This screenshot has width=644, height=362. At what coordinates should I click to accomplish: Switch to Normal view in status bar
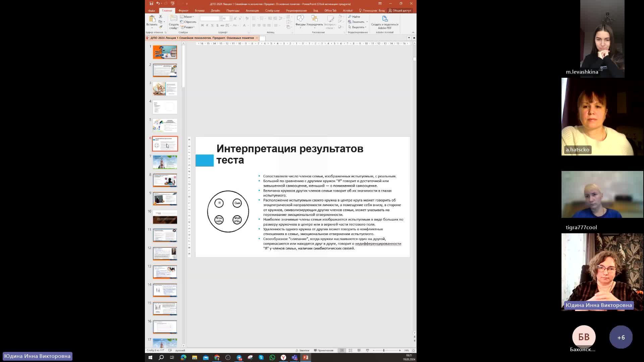click(342, 350)
